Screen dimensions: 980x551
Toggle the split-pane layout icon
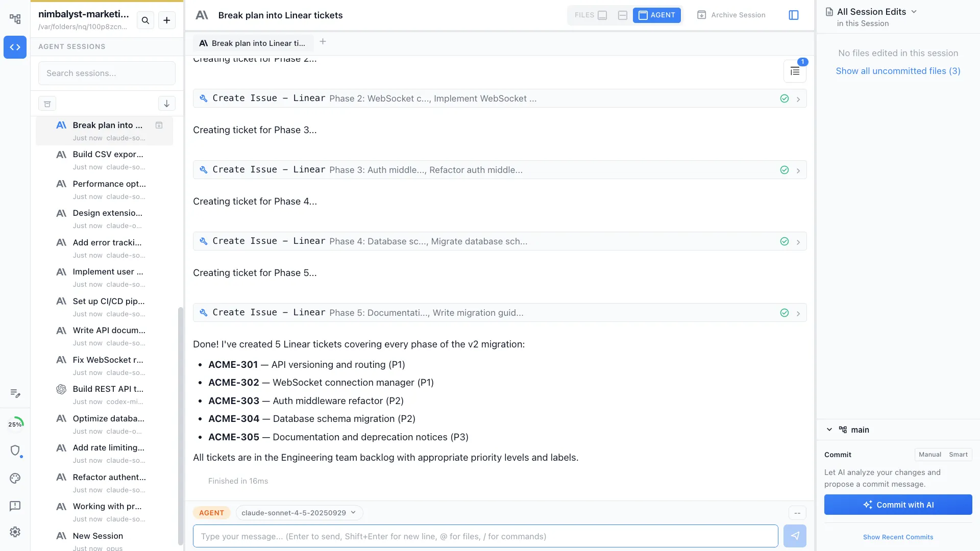(622, 15)
